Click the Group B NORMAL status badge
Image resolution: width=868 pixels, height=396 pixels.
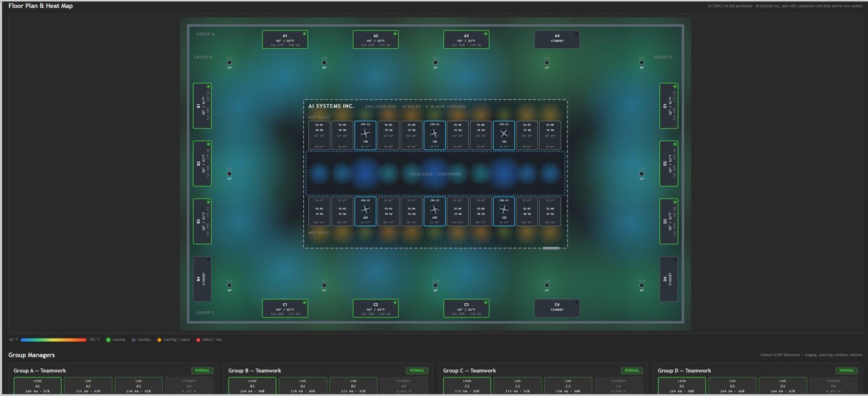coord(417,371)
